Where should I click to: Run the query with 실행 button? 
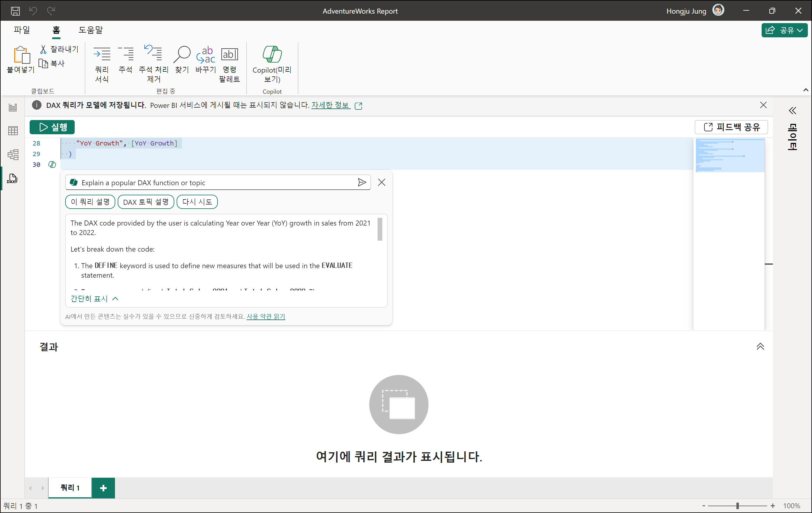[x=52, y=127]
